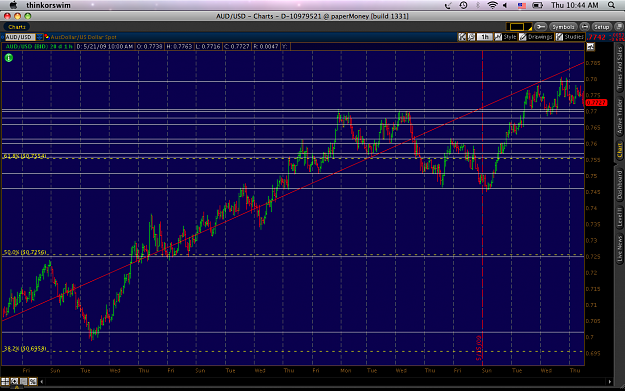The width and height of the screenshot is (625, 391).
Task: Click the battery status icon in menu bar
Action: pyautogui.click(x=538, y=5)
